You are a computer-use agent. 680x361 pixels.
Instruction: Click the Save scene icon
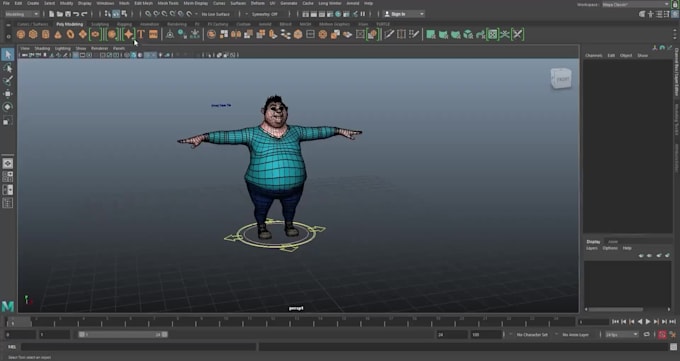pyautogui.click(x=68, y=14)
